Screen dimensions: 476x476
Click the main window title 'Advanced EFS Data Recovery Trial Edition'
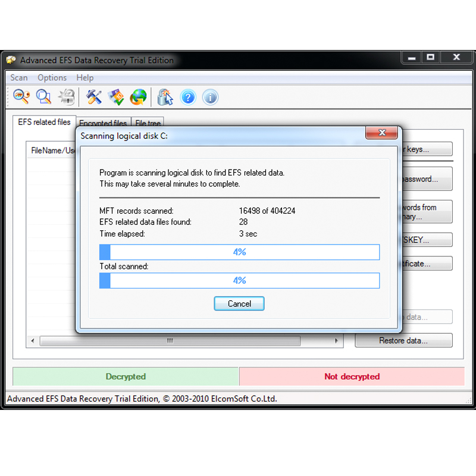coord(97,60)
